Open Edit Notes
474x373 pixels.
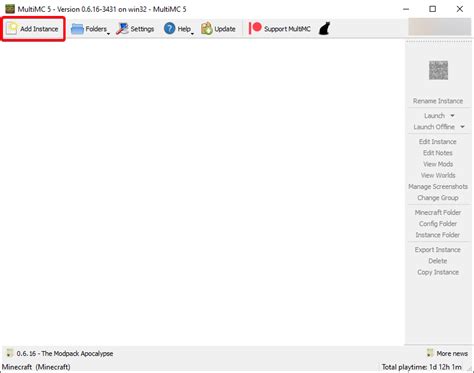point(438,153)
